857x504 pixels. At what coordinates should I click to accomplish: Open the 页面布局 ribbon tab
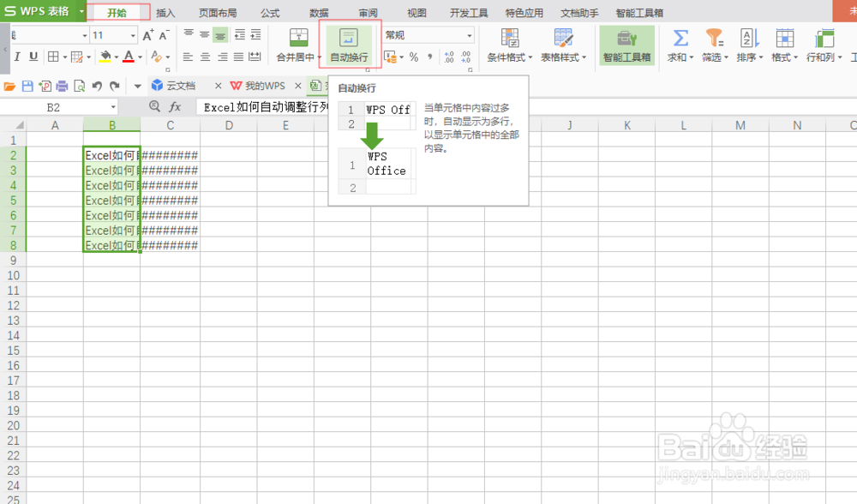coord(218,13)
